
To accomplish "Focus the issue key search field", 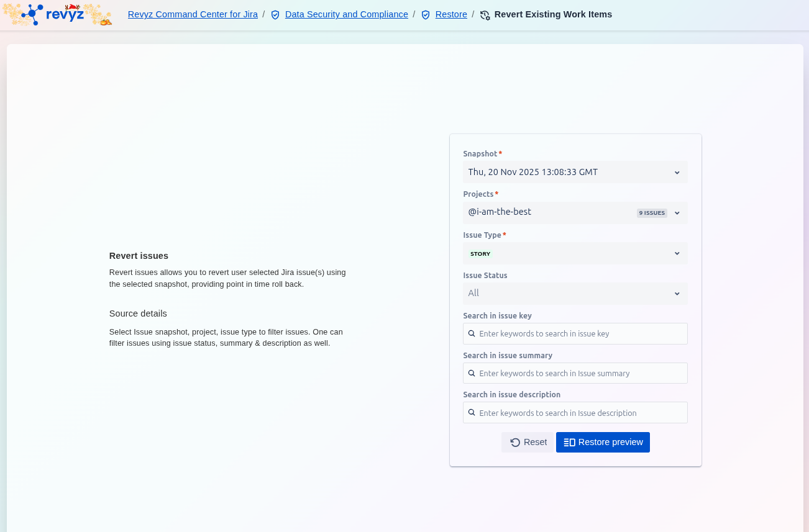I will [581, 333].
